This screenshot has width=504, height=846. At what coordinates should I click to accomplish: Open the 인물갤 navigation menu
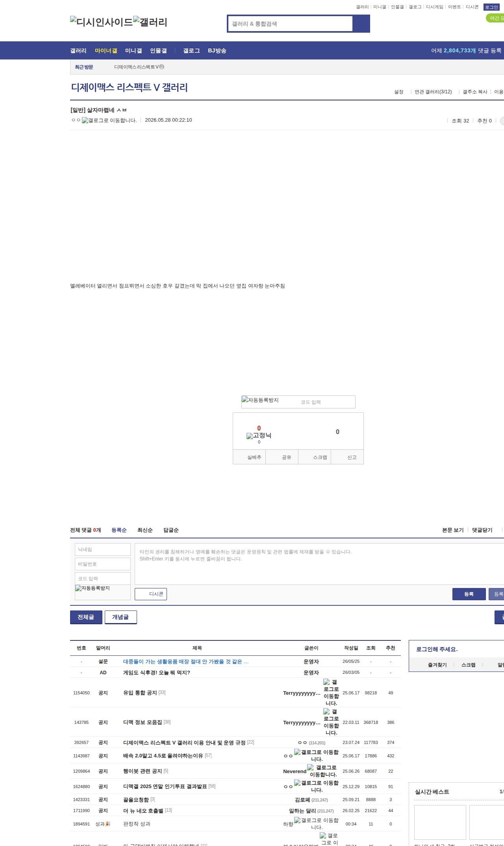click(x=158, y=51)
